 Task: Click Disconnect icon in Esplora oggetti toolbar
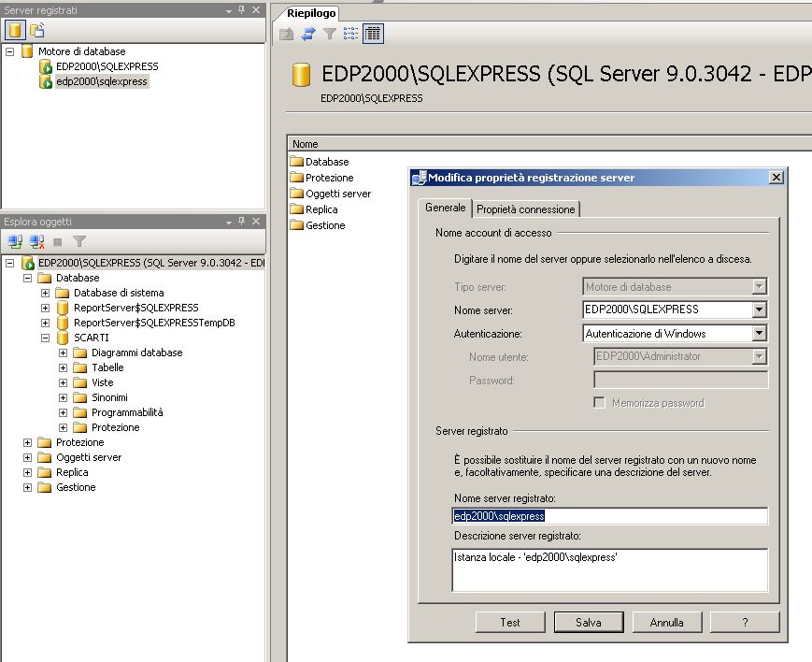click(36, 241)
